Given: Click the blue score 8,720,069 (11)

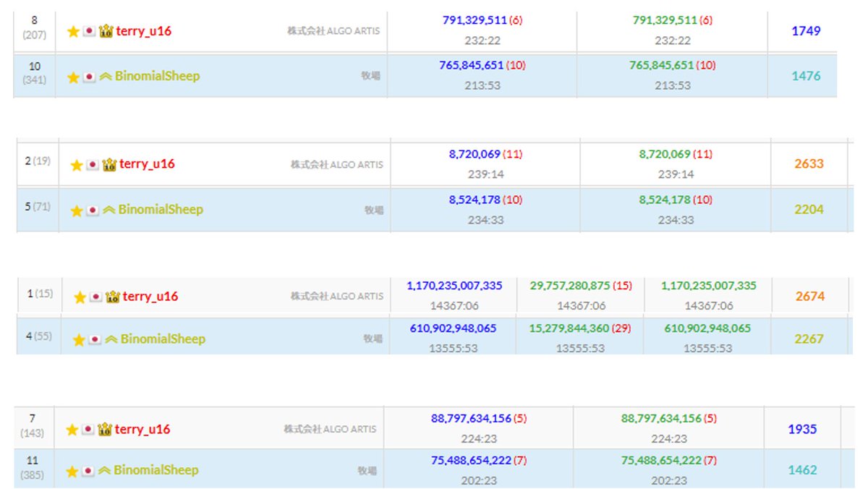Looking at the screenshot, I should point(484,154).
